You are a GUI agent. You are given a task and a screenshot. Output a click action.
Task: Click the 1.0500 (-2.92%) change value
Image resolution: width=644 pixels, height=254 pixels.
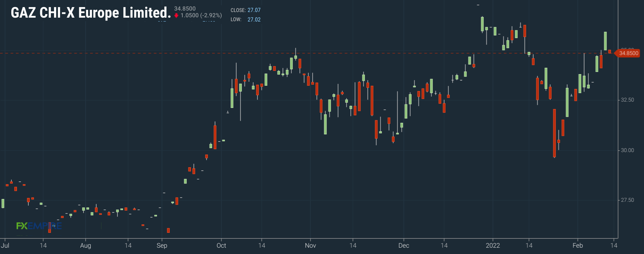tap(201, 16)
